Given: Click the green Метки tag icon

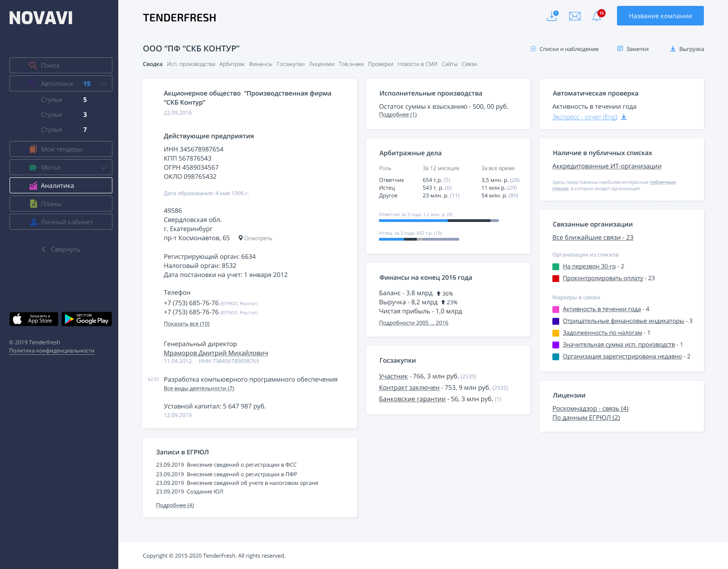Looking at the screenshot, I should coord(33,167).
